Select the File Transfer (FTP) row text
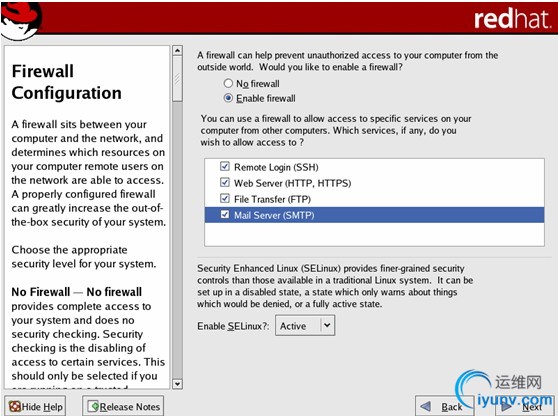 pos(272,199)
